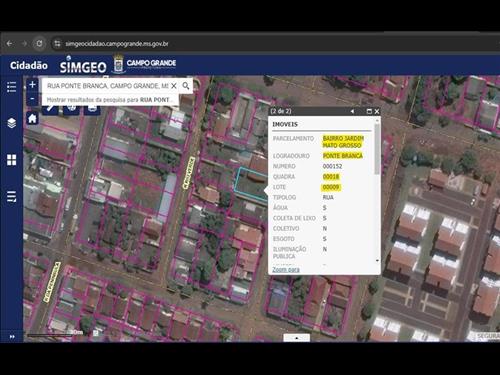The image size is (500, 375).
Task: Expand the bottom attribute table handle
Action: [297, 338]
